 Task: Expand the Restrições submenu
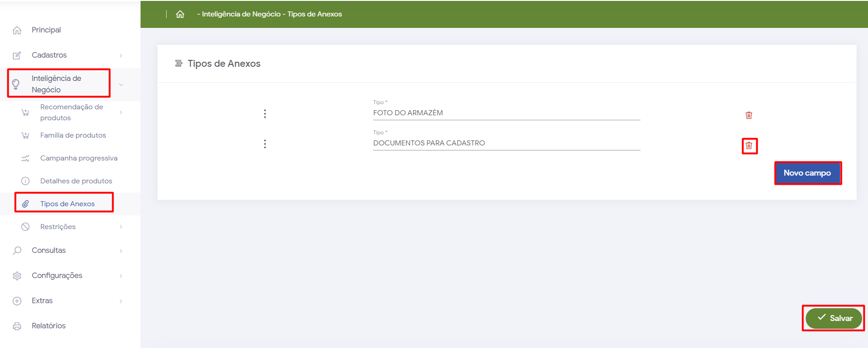[x=121, y=227]
